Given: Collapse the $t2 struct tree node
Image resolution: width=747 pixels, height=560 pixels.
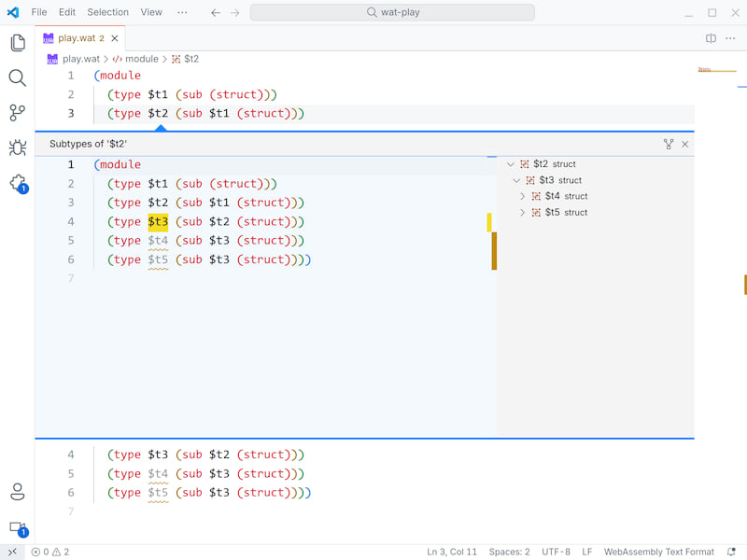Looking at the screenshot, I should pos(511,164).
